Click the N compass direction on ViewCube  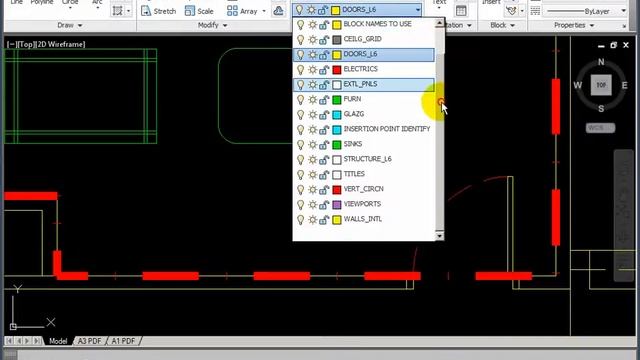[x=601, y=62]
